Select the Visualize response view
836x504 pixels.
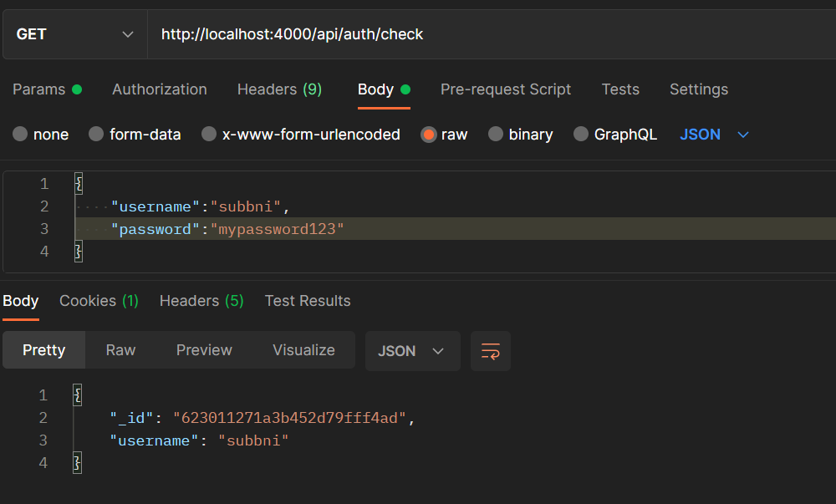click(304, 350)
